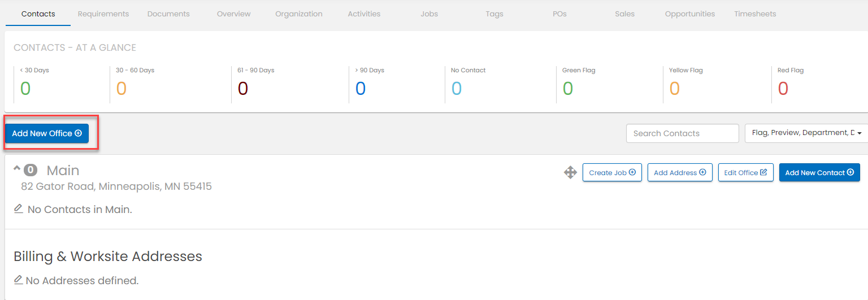Open the Documents tab
The height and width of the screenshot is (300, 868).
tap(168, 14)
